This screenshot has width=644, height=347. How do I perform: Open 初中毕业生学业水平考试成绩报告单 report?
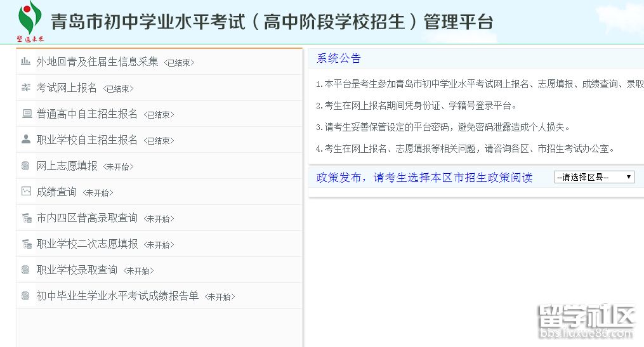117,296
